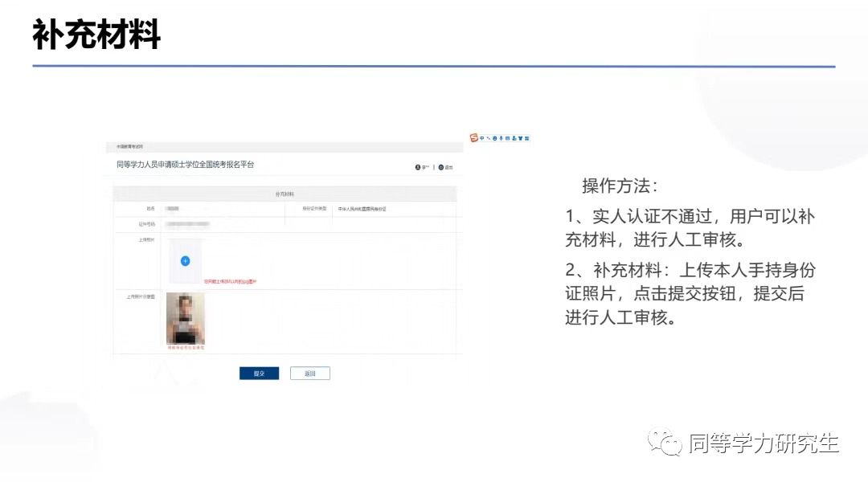Open the Sogou soft keyboard icon
Image resolution: width=868 pixels, height=482 pixels.
point(507,138)
